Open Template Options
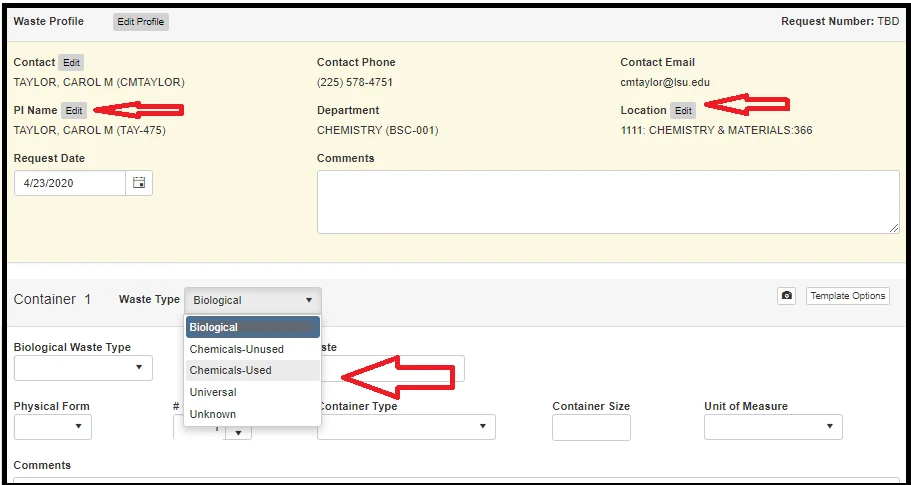911x485 pixels. click(x=847, y=296)
